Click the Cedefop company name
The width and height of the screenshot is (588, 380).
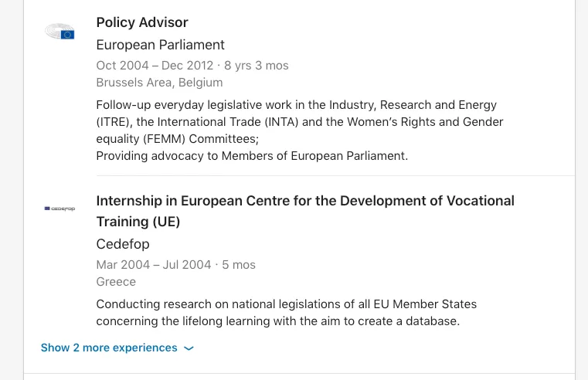tap(123, 244)
